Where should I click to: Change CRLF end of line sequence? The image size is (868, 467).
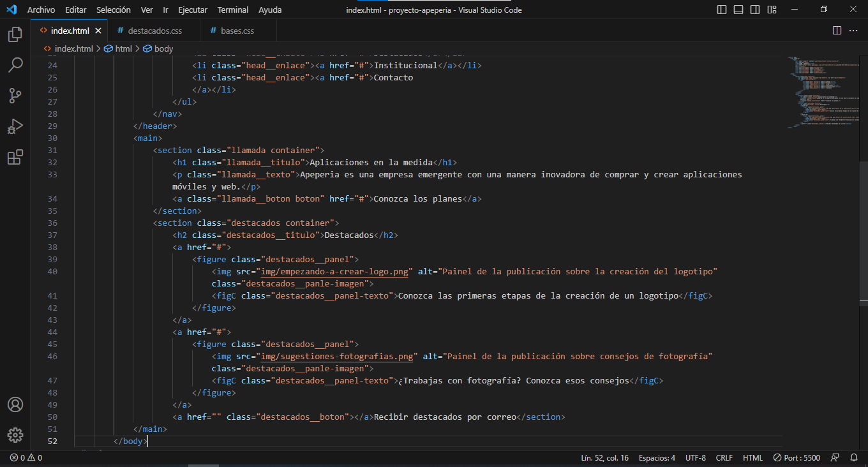tap(724, 457)
